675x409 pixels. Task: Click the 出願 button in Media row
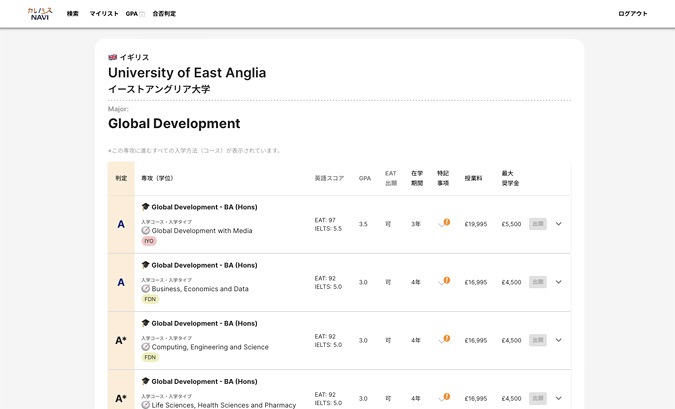538,224
